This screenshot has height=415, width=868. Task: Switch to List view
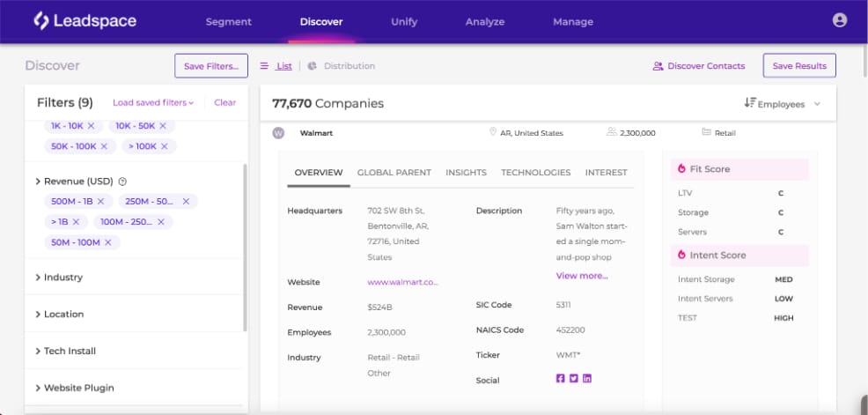point(284,66)
